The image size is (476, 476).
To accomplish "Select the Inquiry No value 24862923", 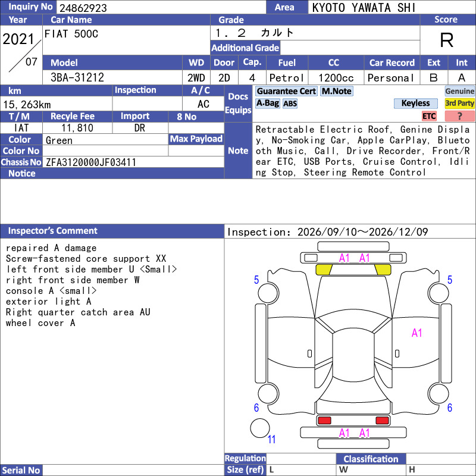I will (x=83, y=8).
